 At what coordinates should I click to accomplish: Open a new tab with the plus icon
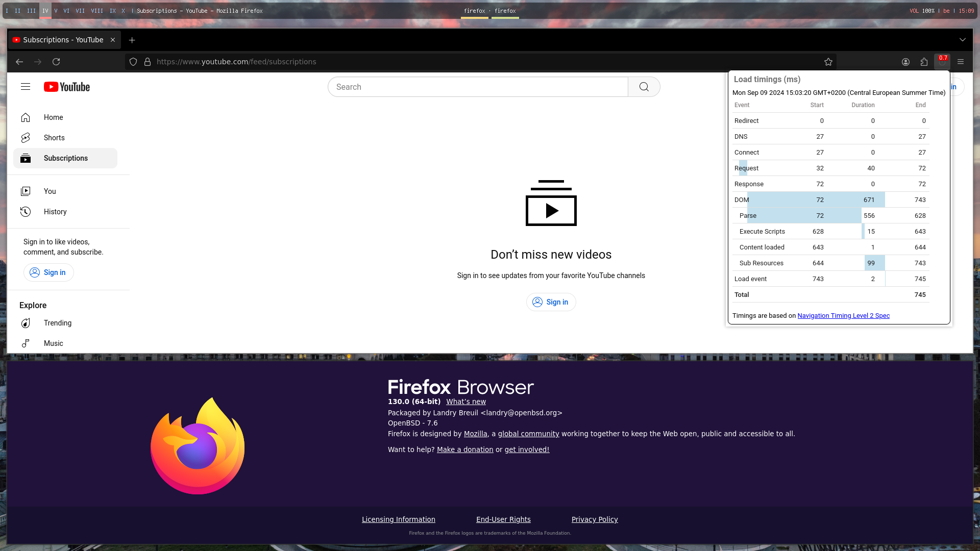coord(132,40)
